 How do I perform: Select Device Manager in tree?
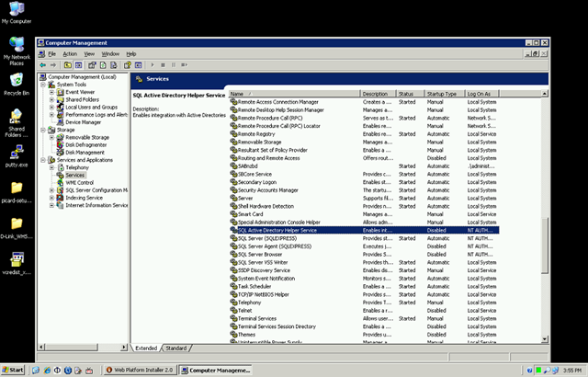coord(84,122)
